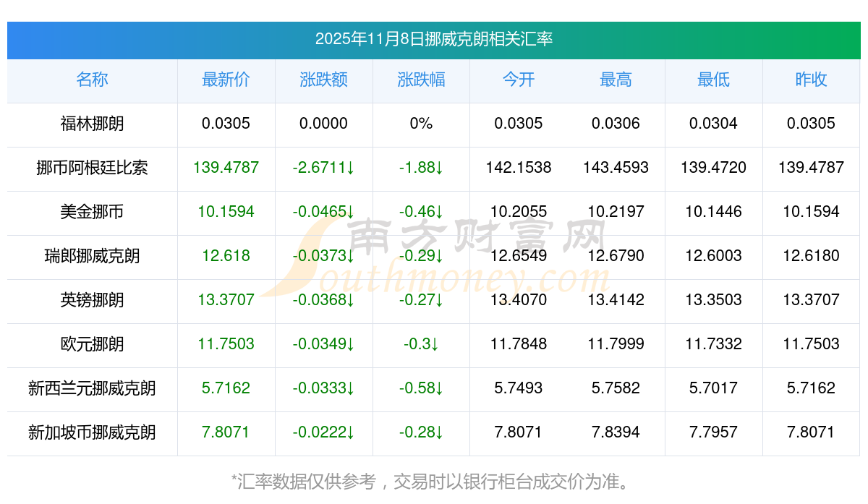This screenshot has width=868, height=504.
Task: Select the 今开 column header
Action: point(519,80)
